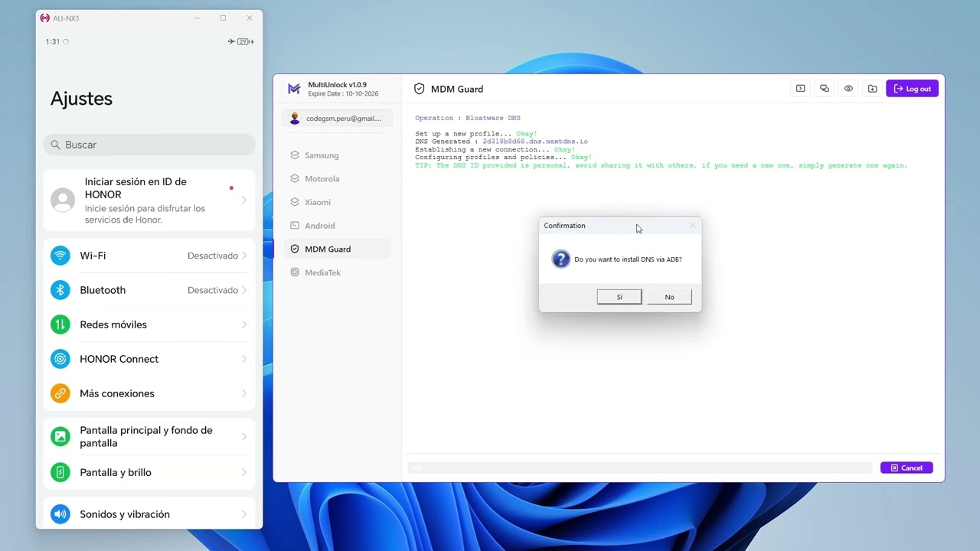Image resolution: width=980 pixels, height=551 pixels.
Task: Click the terminal console icon in MDM Guard header
Action: pyautogui.click(x=800, y=89)
